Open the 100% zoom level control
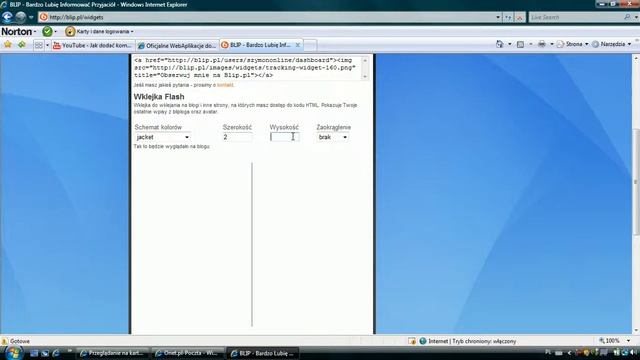The image size is (640, 360). coord(613,340)
